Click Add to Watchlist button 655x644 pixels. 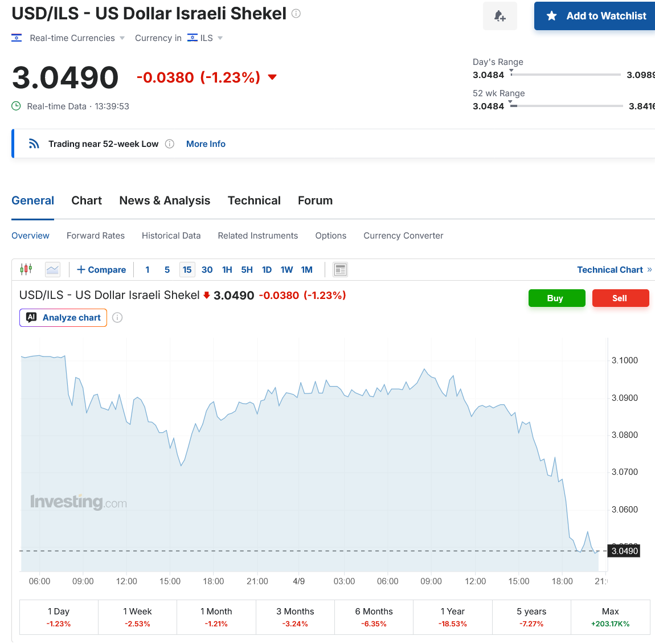click(x=595, y=16)
